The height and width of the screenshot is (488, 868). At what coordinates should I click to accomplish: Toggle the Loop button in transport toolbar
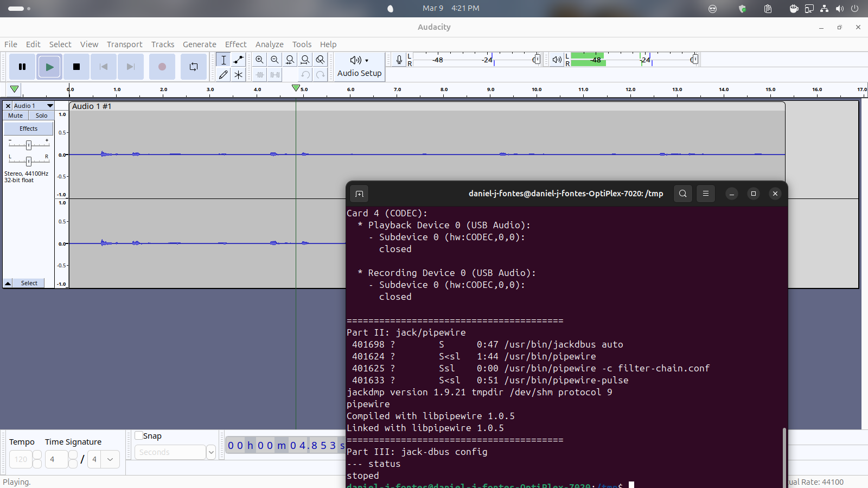tap(194, 67)
